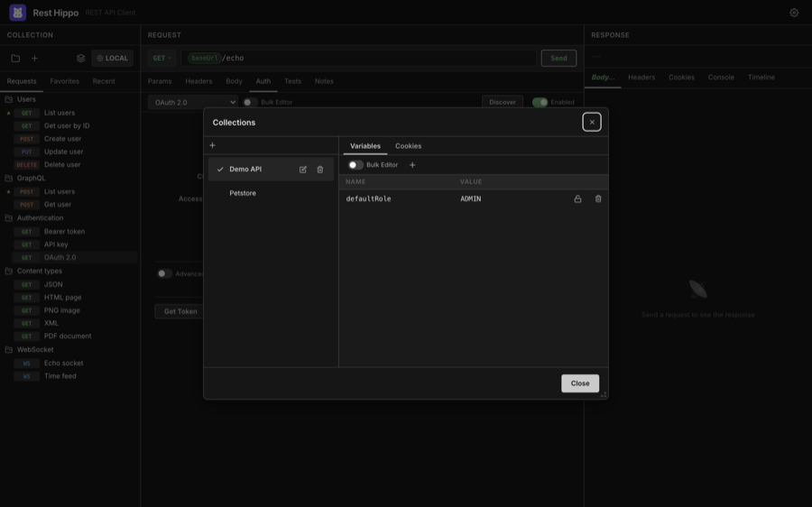Open the LOCAL environment selector
Image resolution: width=812 pixels, height=507 pixels.
point(113,58)
